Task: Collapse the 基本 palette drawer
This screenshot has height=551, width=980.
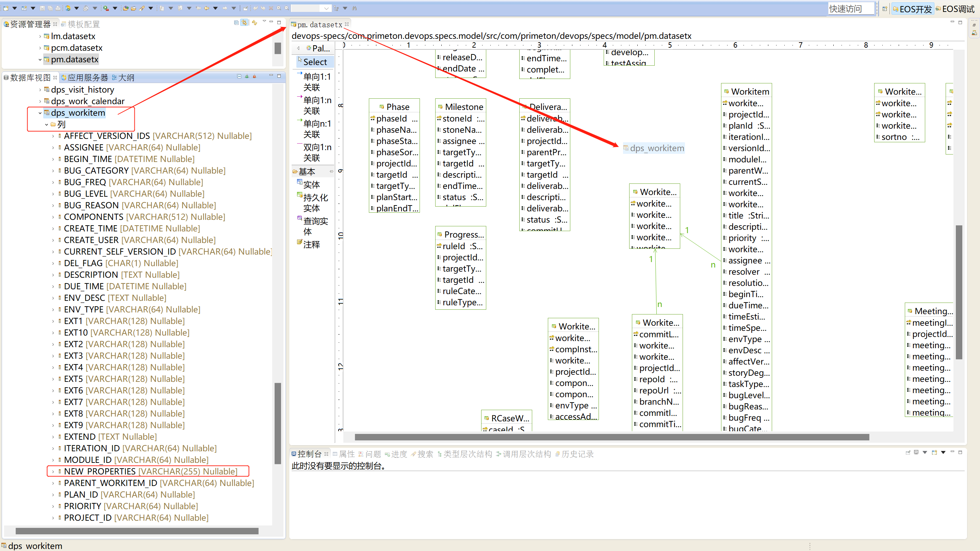Action: coord(307,172)
